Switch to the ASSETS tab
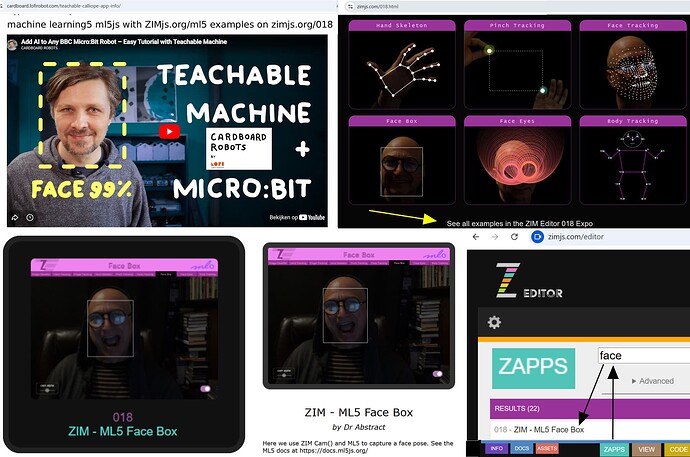690x457 pixels. (x=547, y=449)
